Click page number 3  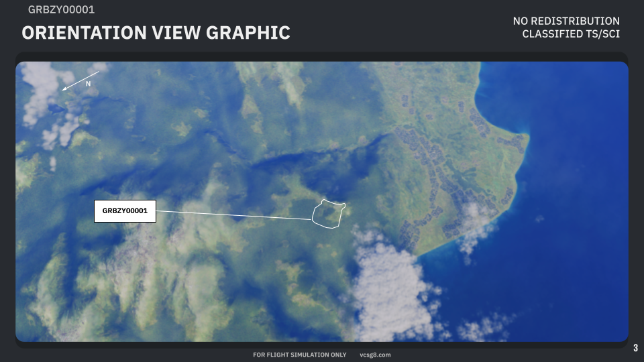point(635,348)
